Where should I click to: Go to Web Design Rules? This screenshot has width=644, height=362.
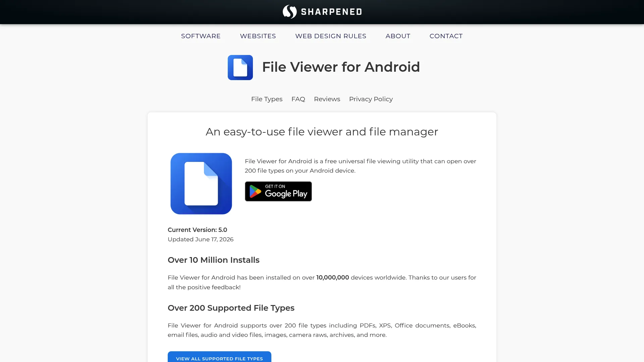coord(331,36)
